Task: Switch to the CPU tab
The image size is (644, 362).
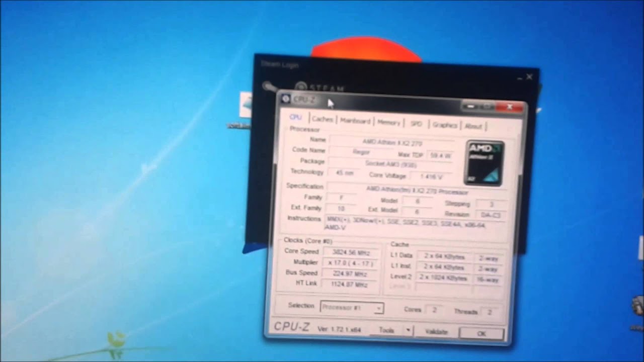Action: (x=295, y=117)
